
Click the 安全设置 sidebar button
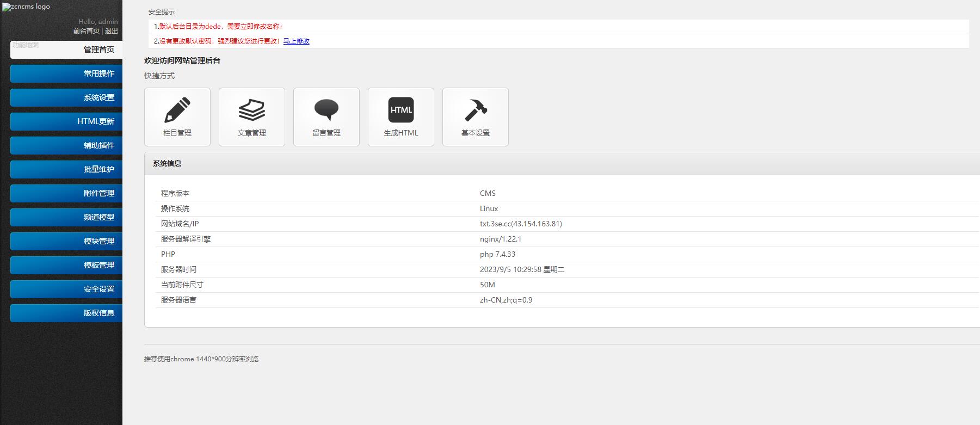tap(98, 289)
